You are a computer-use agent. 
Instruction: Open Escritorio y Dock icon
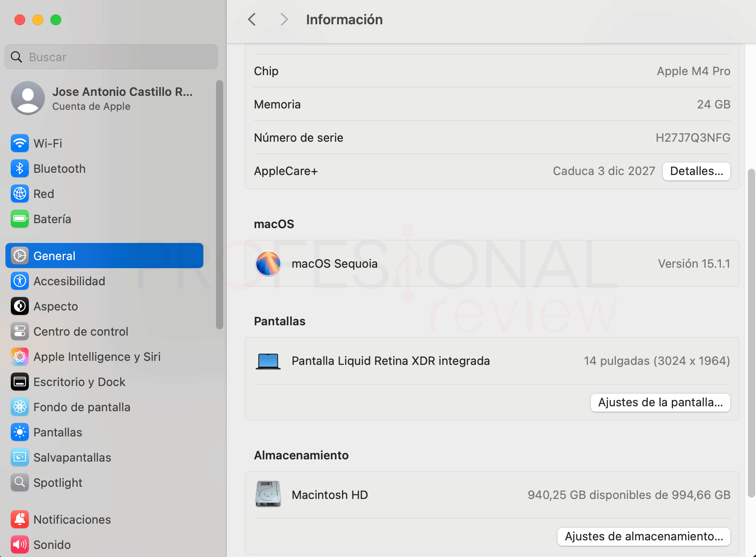pos(20,382)
